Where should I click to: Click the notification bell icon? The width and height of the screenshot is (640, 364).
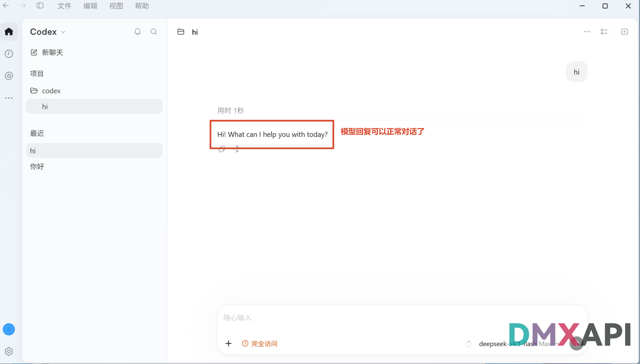[x=138, y=32]
